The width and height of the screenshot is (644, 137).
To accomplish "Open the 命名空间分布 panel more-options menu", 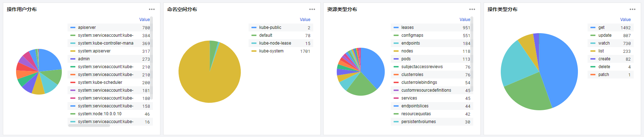I will click(312, 9).
